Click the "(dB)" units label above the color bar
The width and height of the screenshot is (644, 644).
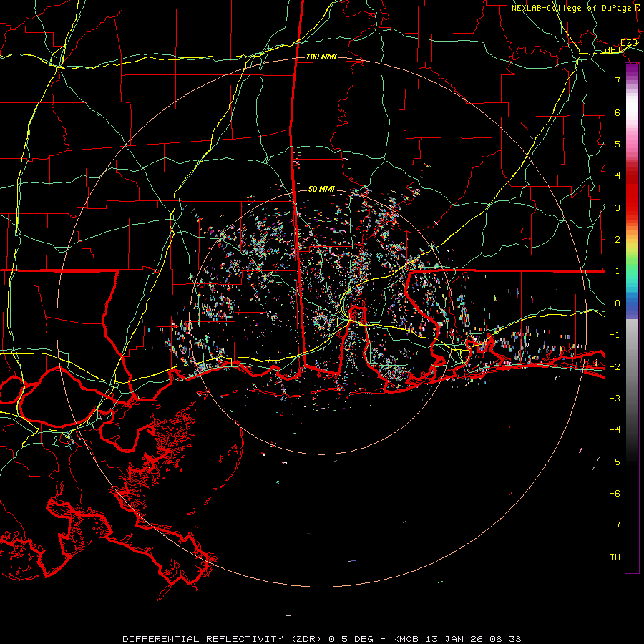click(x=611, y=49)
